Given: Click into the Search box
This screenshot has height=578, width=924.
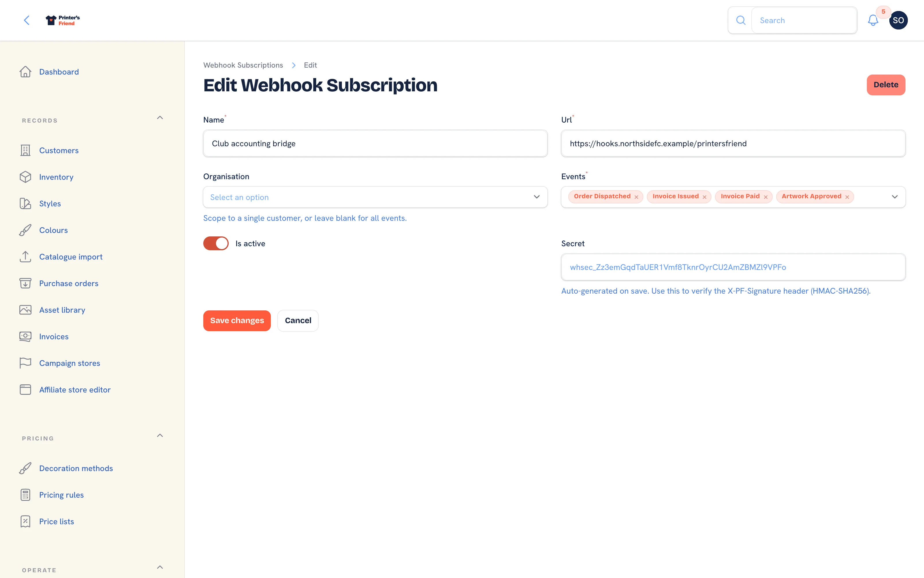Looking at the screenshot, I should [804, 20].
